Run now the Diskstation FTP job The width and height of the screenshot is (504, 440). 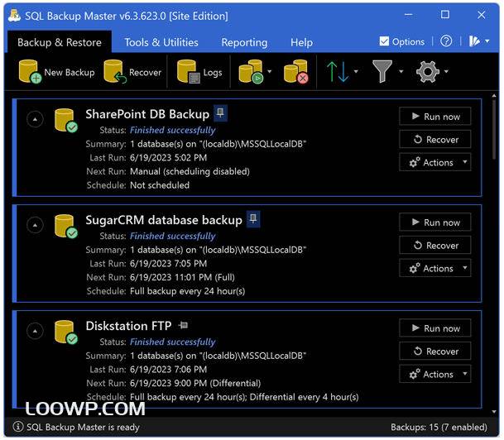(x=435, y=328)
